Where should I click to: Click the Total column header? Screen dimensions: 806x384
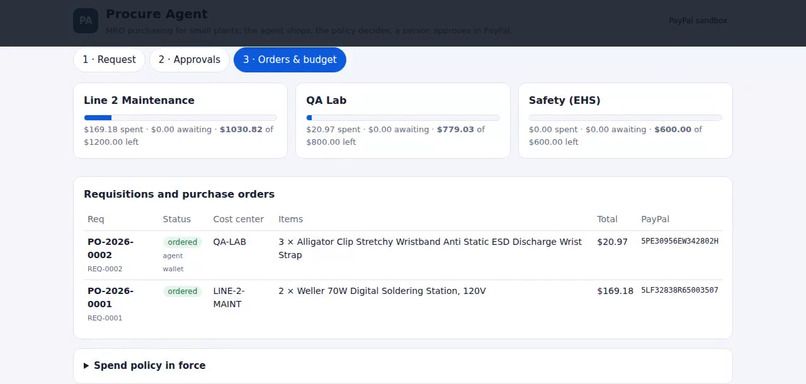607,219
